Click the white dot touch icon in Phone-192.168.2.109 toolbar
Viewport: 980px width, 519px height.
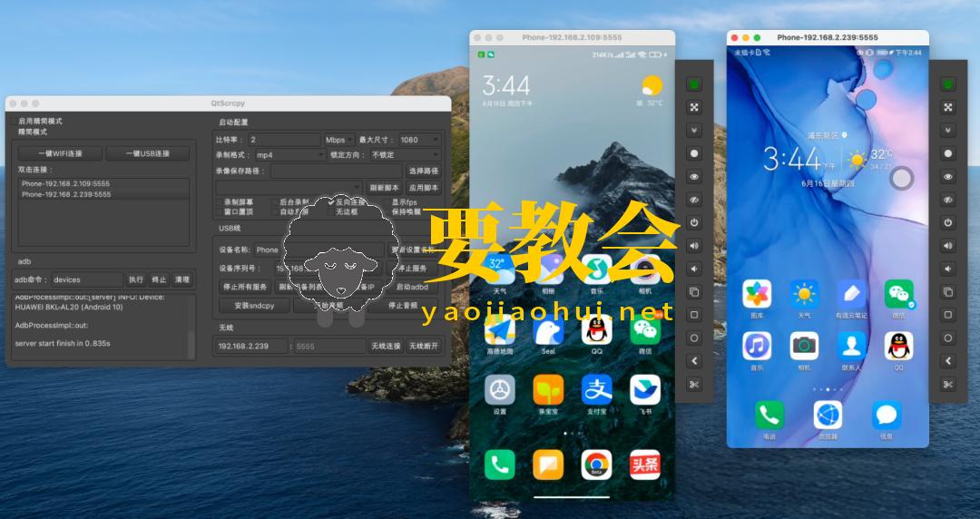click(x=694, y=153)
